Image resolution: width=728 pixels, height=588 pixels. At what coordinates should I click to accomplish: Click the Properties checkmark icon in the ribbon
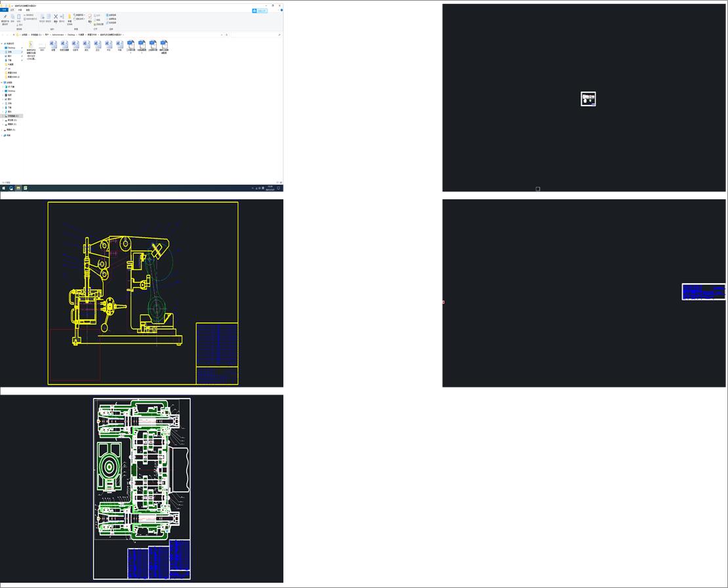pos(90,16)
